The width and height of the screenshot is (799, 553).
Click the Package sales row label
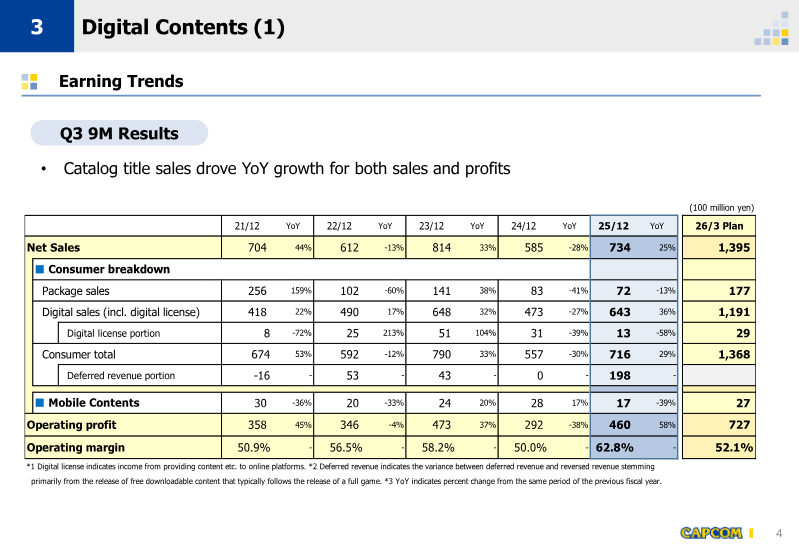76,291
